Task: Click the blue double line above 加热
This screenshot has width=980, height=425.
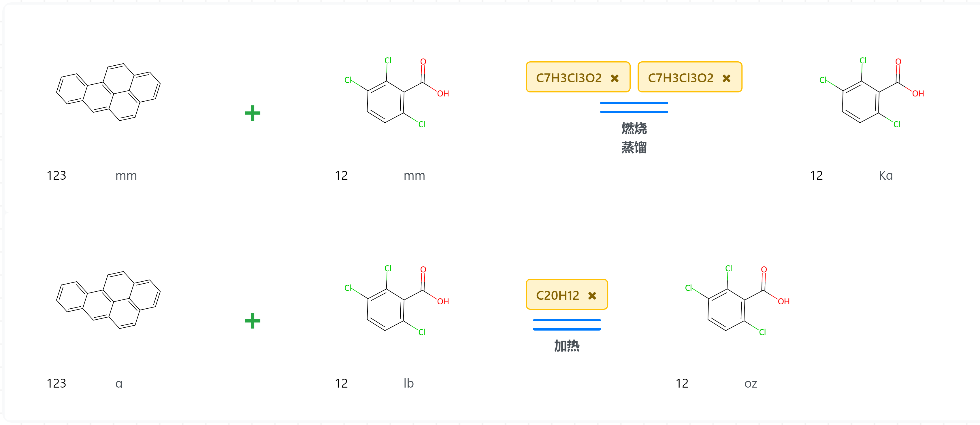Action: coord(566,325)
